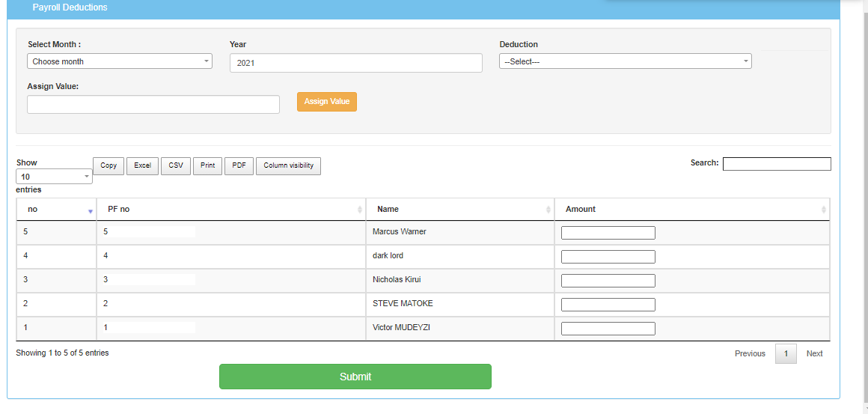Focus the Search input field

click(776, 164)
